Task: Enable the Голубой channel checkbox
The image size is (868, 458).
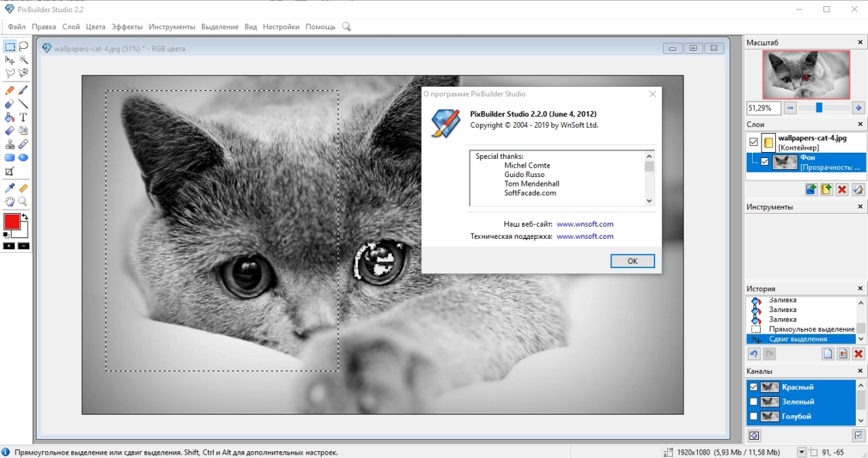Action: point(753,416)
